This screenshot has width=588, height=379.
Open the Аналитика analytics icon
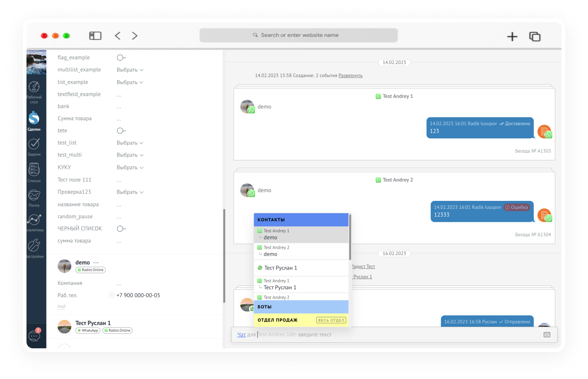34,219
